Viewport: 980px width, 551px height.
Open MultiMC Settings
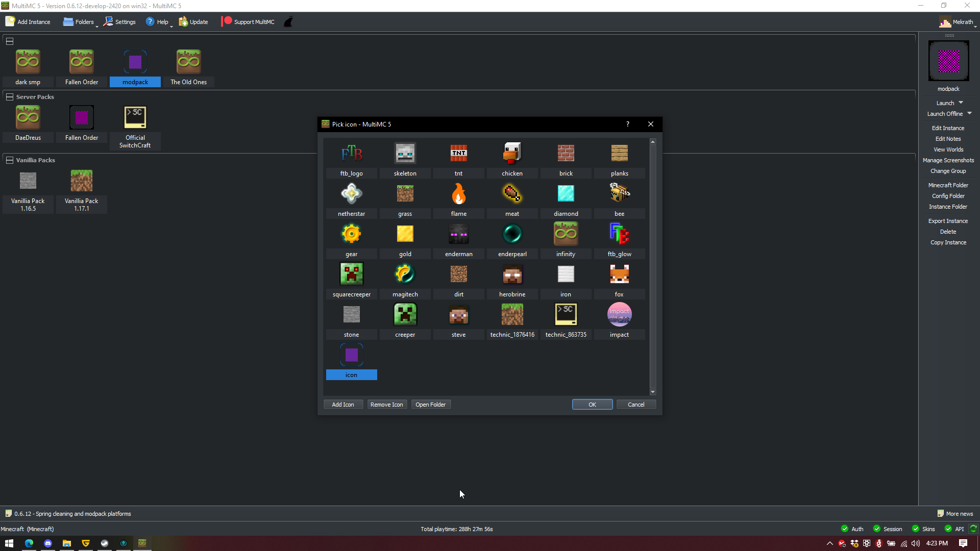[x=119, y=21]
